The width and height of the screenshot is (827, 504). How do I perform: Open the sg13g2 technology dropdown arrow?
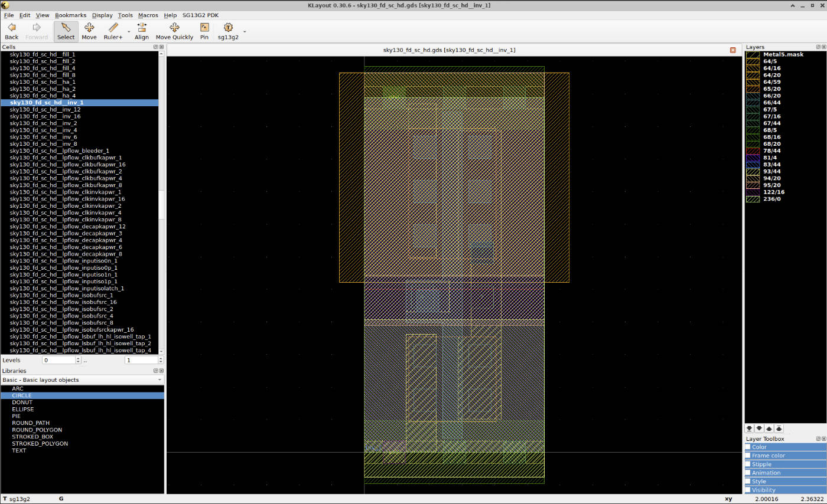245,31
